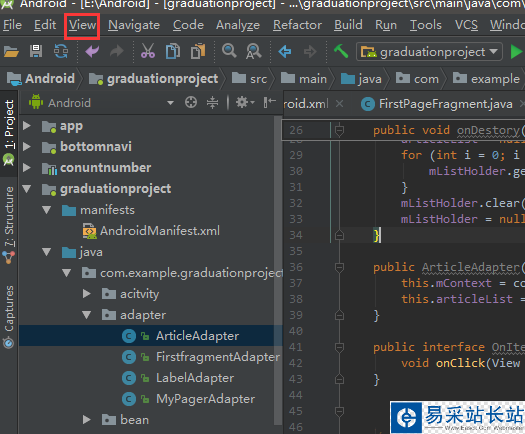
Task: Expand the app module
Action: [27, 126]
